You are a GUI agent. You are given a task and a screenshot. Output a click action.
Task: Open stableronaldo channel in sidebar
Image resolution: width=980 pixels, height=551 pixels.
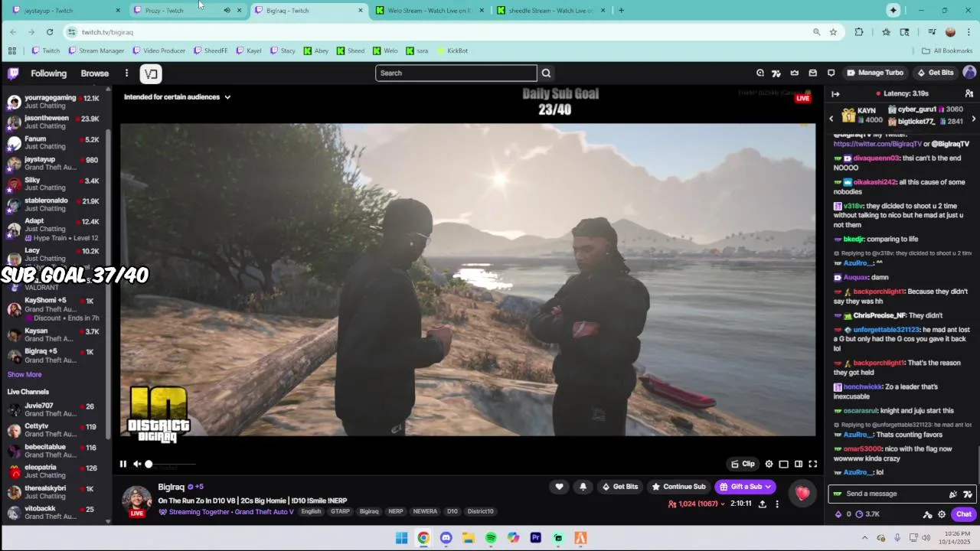pos(54,204)
